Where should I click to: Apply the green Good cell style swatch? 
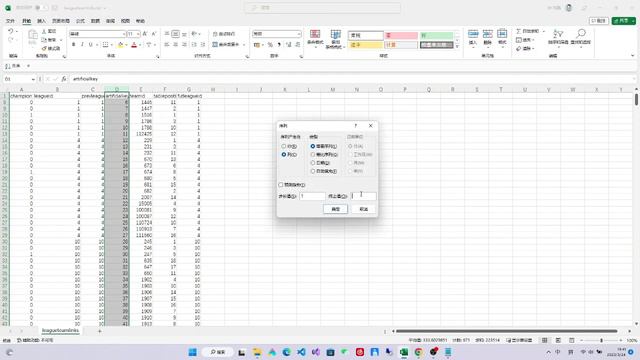pos(437,36)
